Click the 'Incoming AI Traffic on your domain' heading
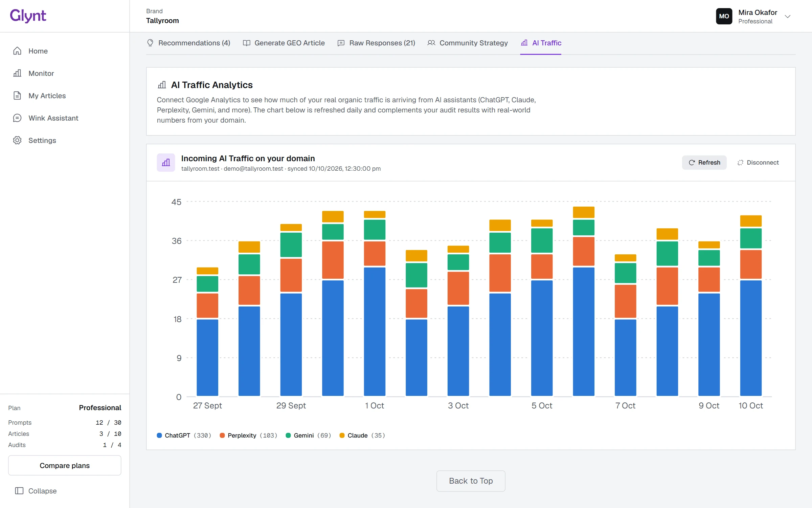812x508 pixels. tap(248, 158)
